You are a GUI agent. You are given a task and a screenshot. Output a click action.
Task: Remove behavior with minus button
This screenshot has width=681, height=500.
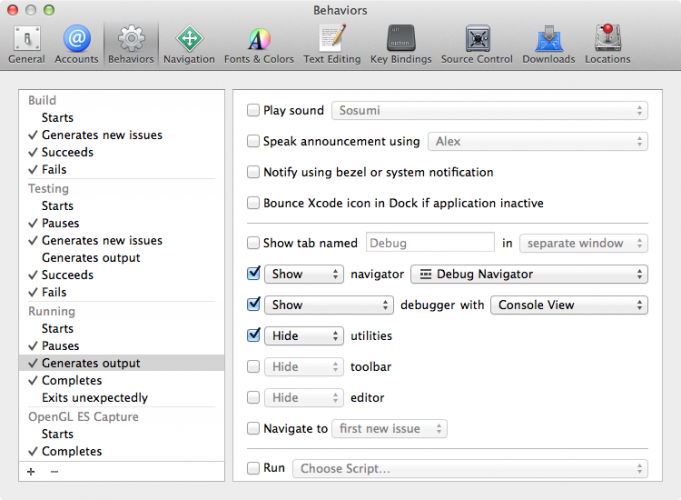tap(54, 472)
